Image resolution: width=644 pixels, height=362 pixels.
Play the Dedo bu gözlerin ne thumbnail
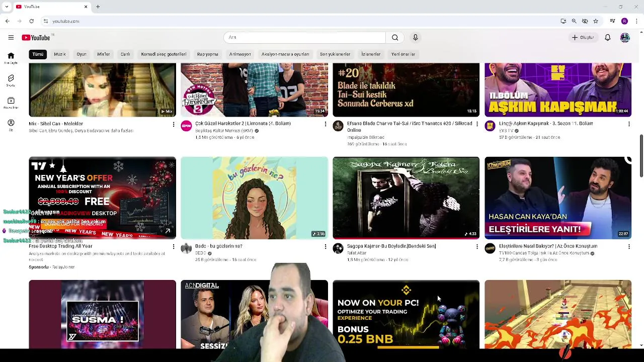click(x=254, y=198)
